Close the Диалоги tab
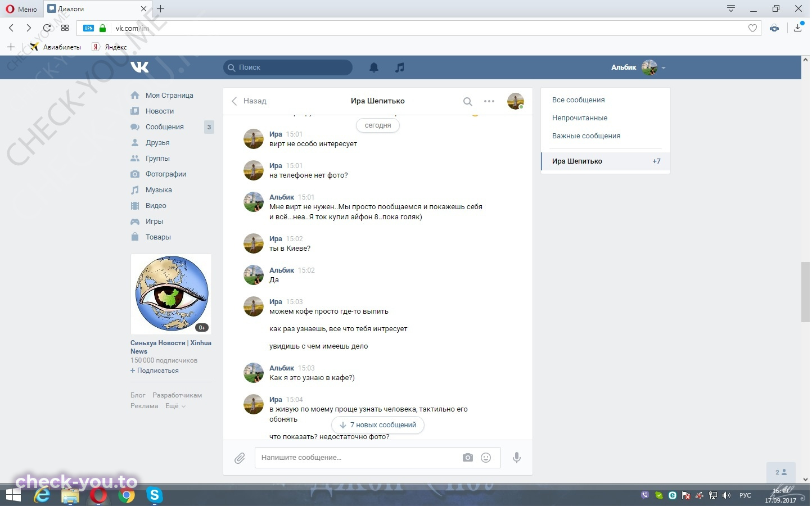Viewport: 812px width, 506px height. (x=143, y=9)
